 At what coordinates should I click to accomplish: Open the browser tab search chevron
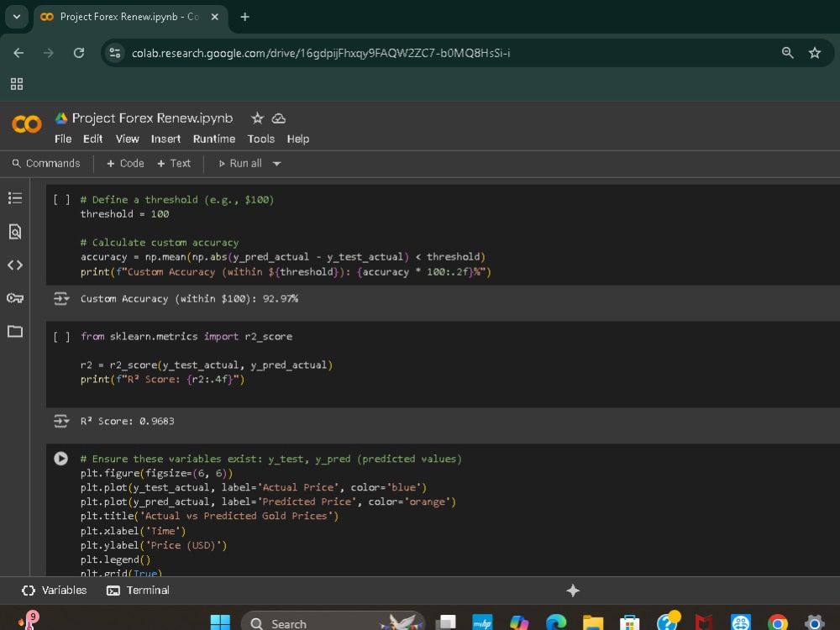17,17
